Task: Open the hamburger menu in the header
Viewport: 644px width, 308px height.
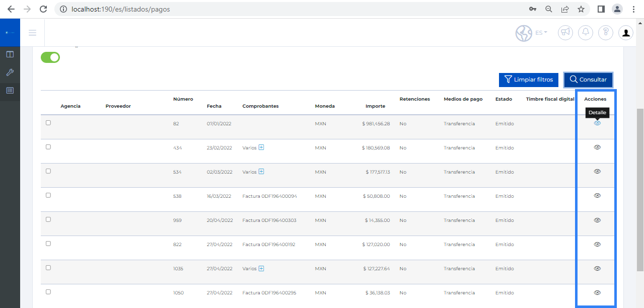Action: (x=33, y=33)
